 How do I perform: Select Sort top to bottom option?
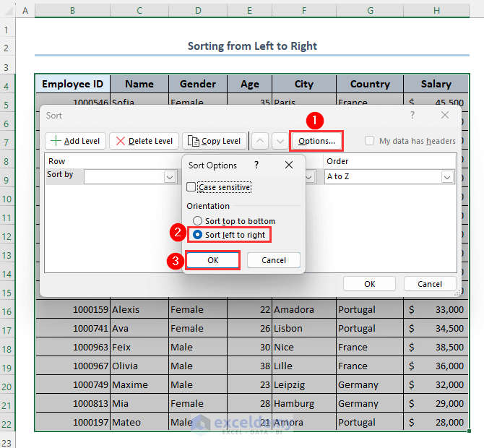(197, 221)
